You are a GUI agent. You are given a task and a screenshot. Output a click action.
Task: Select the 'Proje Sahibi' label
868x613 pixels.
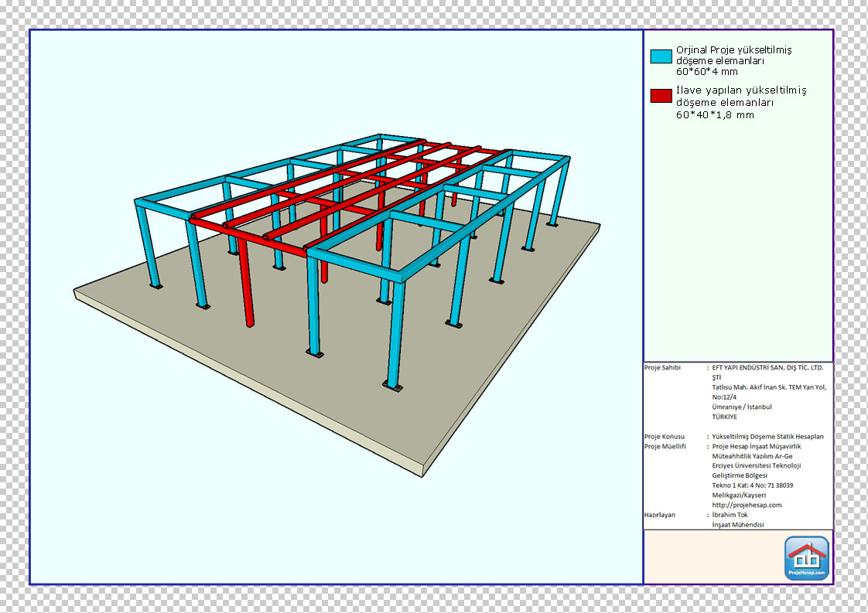(x=662, y=367)
